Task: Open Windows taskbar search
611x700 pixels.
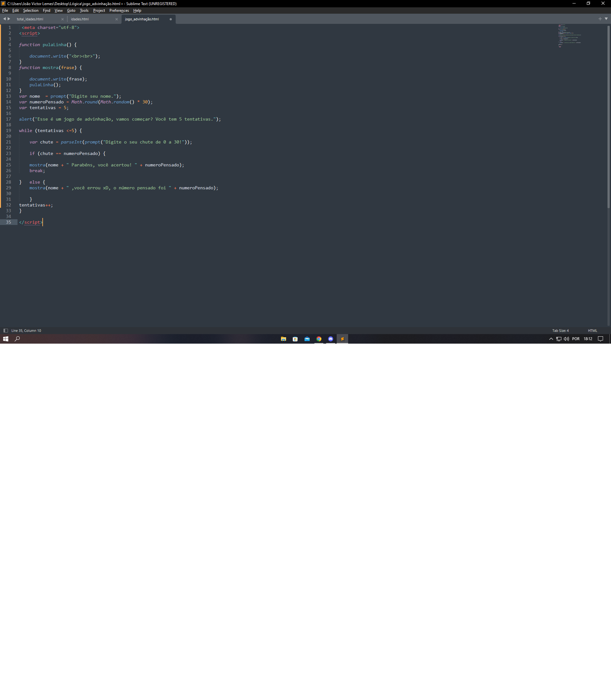Action: click(x=18, y=339)
